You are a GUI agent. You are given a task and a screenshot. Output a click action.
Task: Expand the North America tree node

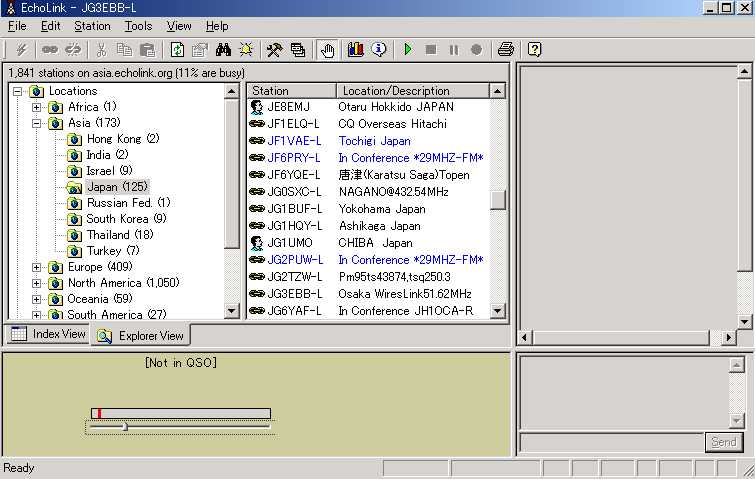[37, 283]
